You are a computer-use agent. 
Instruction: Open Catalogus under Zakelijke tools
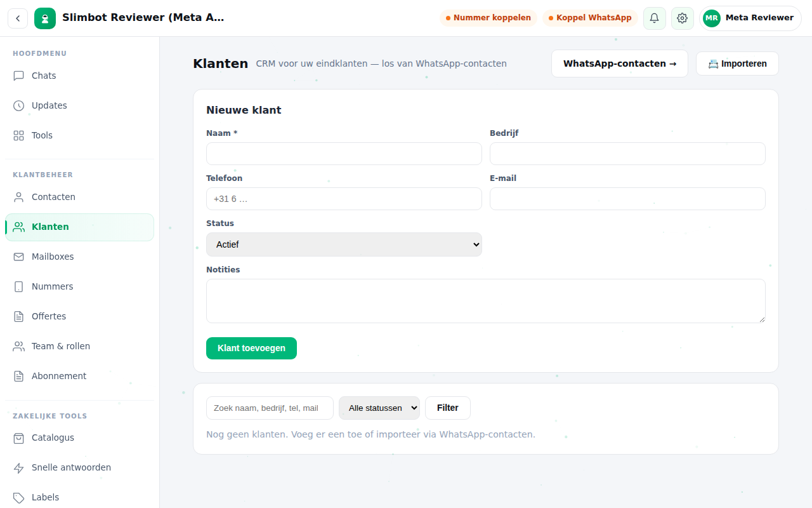tap(79, 438)
